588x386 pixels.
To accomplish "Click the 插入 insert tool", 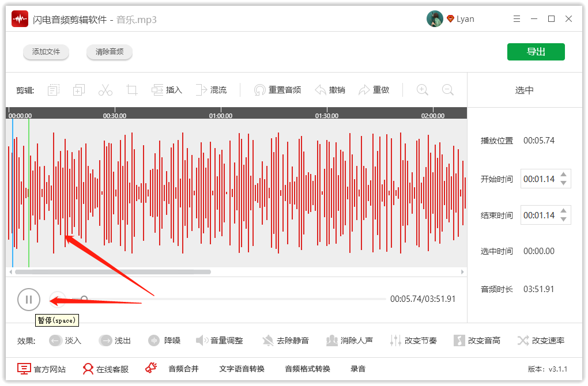I will pos(167,90).
